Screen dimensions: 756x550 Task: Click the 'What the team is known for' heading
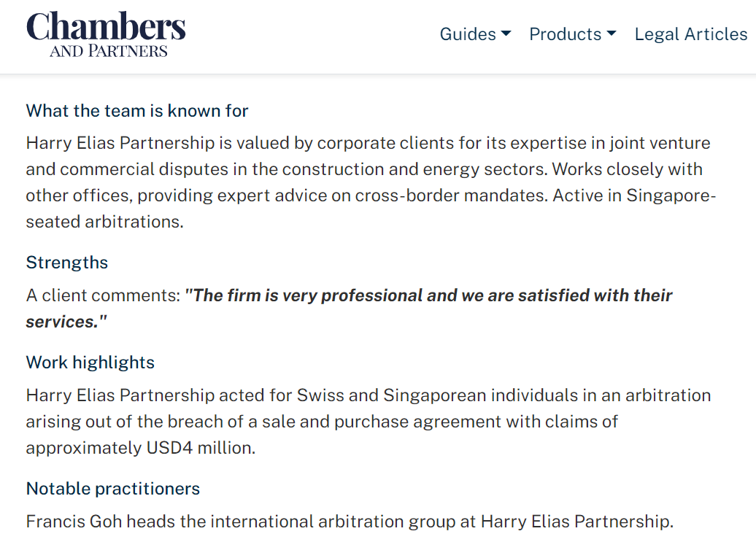click(137, 111)
